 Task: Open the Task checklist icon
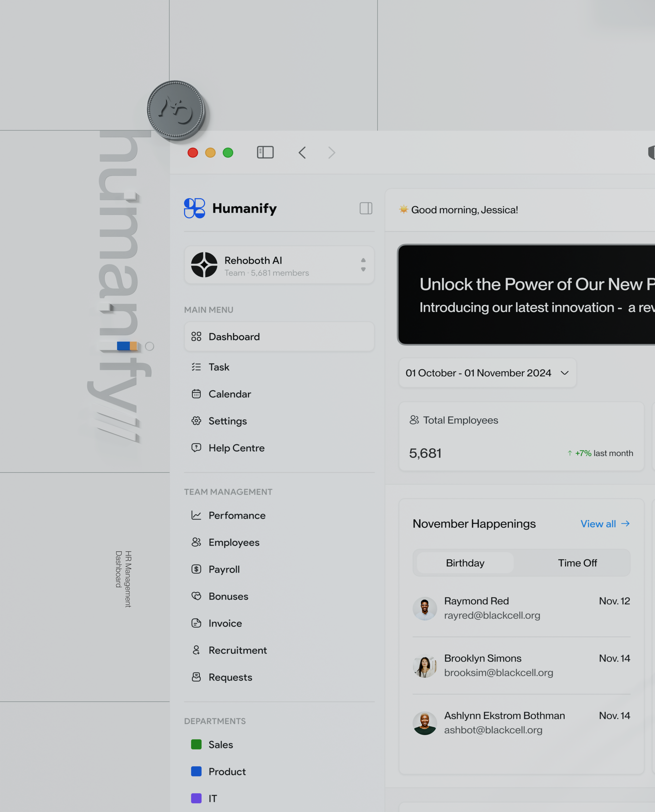pyautogui.click(x=196, y=367)
